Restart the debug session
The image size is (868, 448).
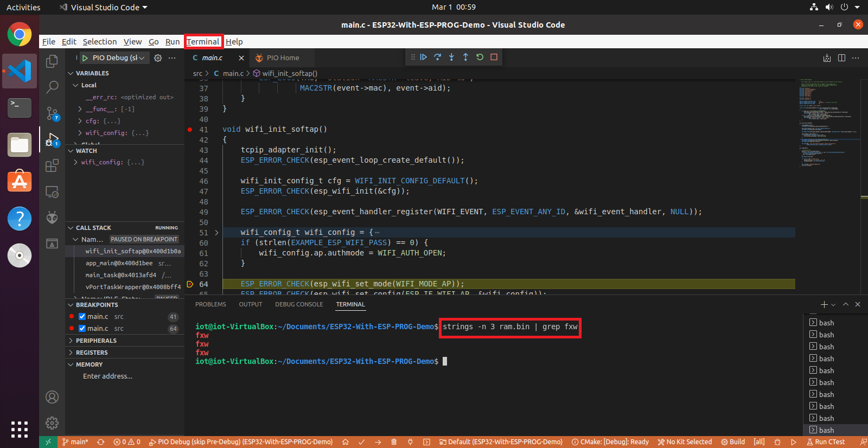480,57
